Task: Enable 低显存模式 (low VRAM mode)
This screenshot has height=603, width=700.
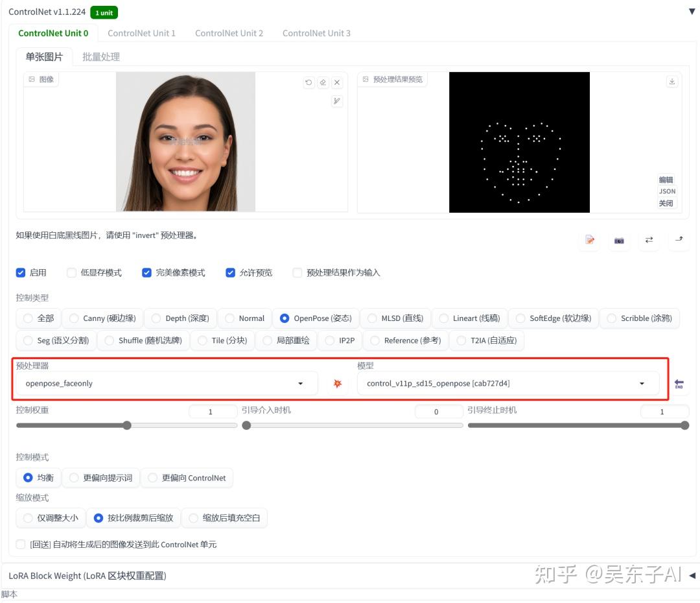Action: click(x=71, y=272)
